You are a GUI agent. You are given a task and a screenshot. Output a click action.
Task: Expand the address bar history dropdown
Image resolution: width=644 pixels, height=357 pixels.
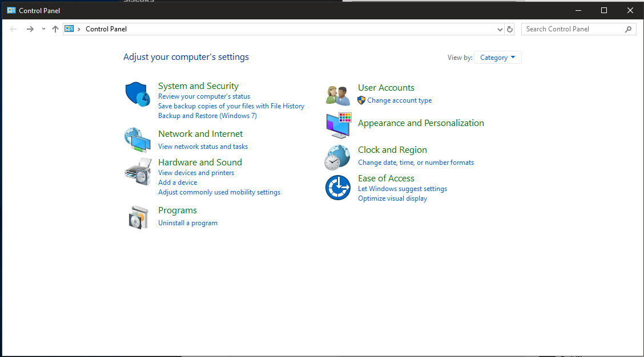point(500,29)
